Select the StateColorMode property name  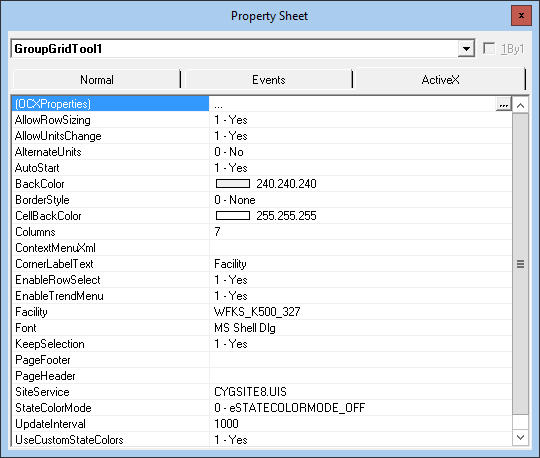click(53, 408)
